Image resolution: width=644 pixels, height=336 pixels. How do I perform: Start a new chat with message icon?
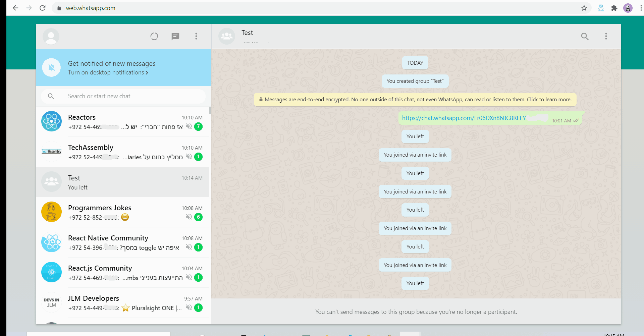[x=175, y=36]
